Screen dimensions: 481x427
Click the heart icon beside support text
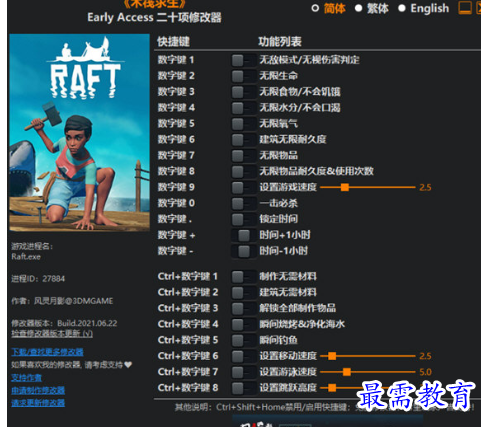tap(128, 365)
